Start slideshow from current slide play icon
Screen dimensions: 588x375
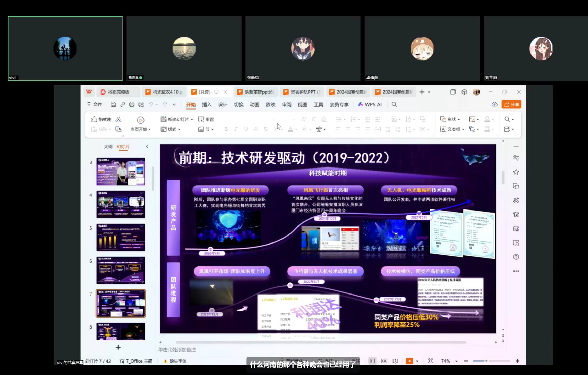(141, 120)
